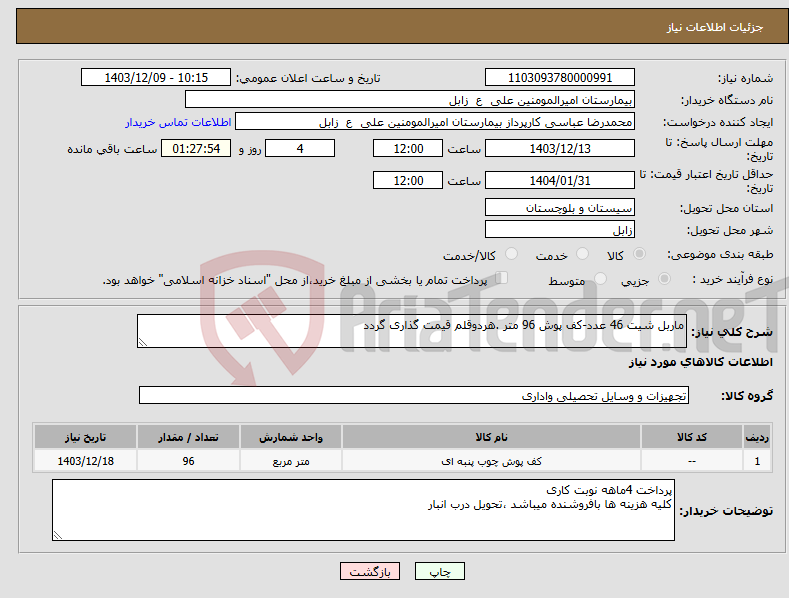Click the متر مربع unit cell
Image resolution: width=789 pixels, height=598 pixels.
[291, 461]
